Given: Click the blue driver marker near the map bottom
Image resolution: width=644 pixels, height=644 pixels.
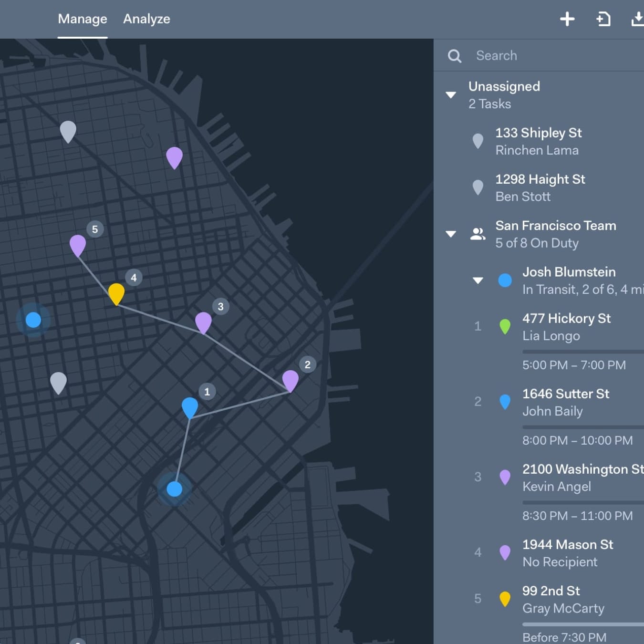Looking at the screenshot, I should click(174, 488).
